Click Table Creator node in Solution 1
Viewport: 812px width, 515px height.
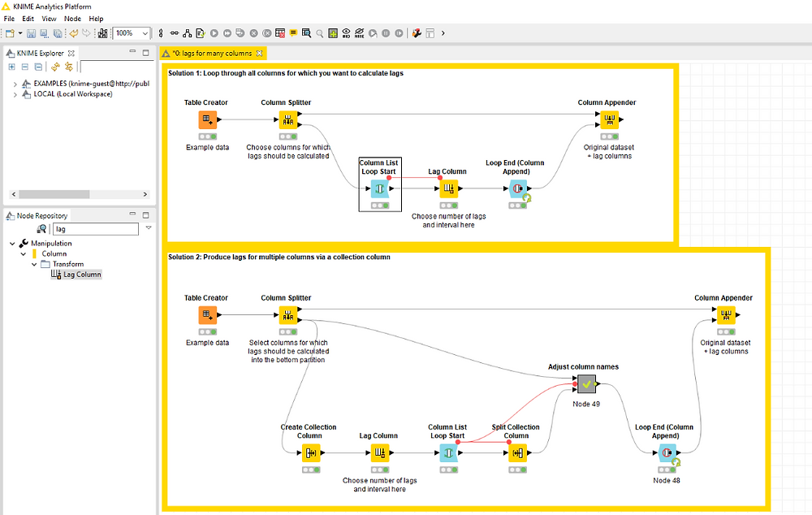point(207,119)
